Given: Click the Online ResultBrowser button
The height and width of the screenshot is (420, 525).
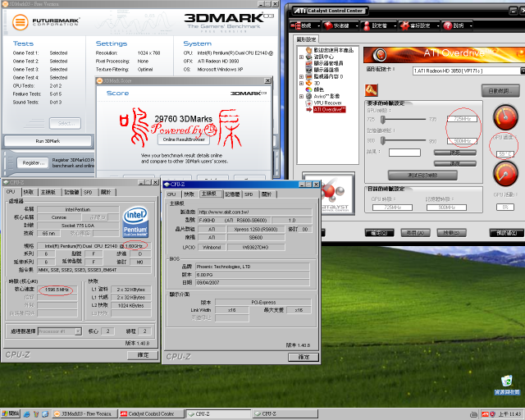Looking at the screenshot, I should [x=184, y=139].
